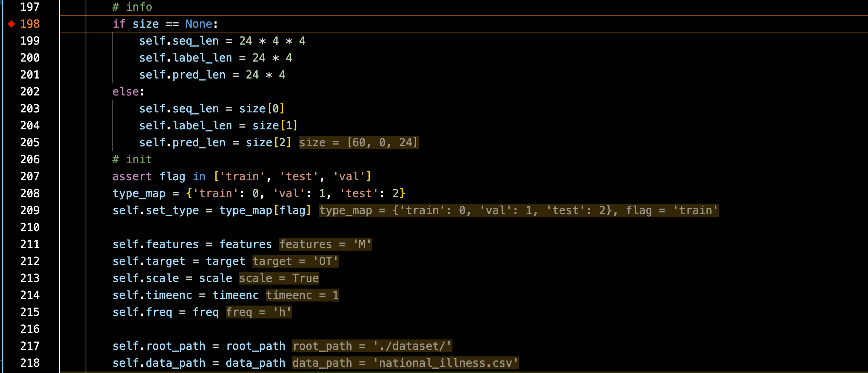868x373 pixels.
Task: Select line number 218 in the gutter
Action: [x=30, y=363]
